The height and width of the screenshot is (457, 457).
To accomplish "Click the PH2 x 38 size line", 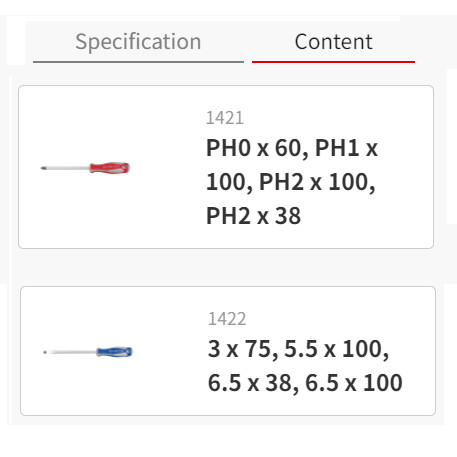I will tap(253, 216).
